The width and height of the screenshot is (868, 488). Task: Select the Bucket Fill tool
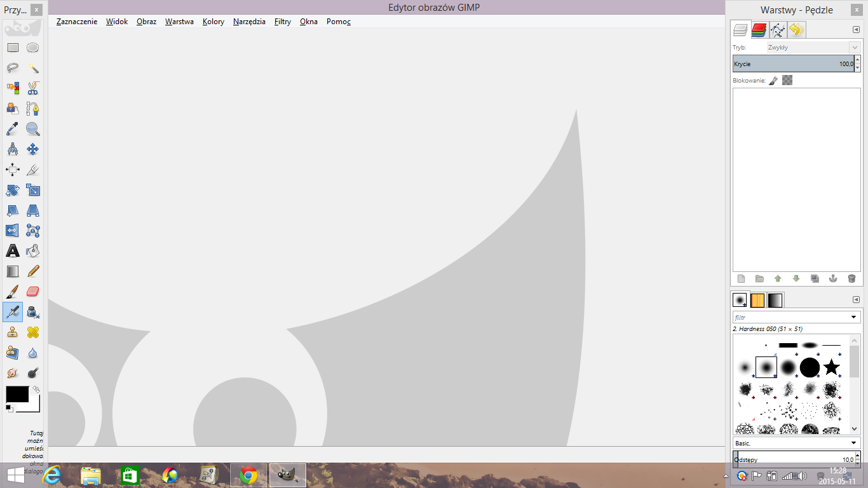tap(33, 251)
